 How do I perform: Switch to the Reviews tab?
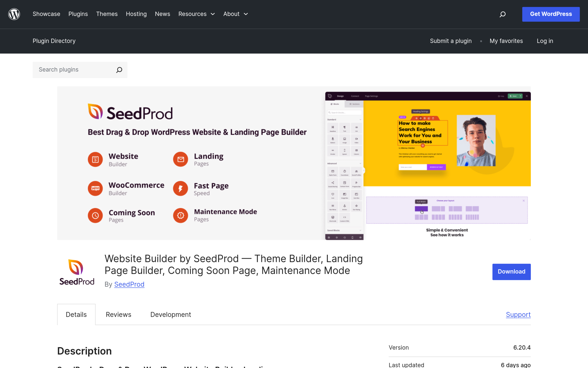(x=119, y=314)
